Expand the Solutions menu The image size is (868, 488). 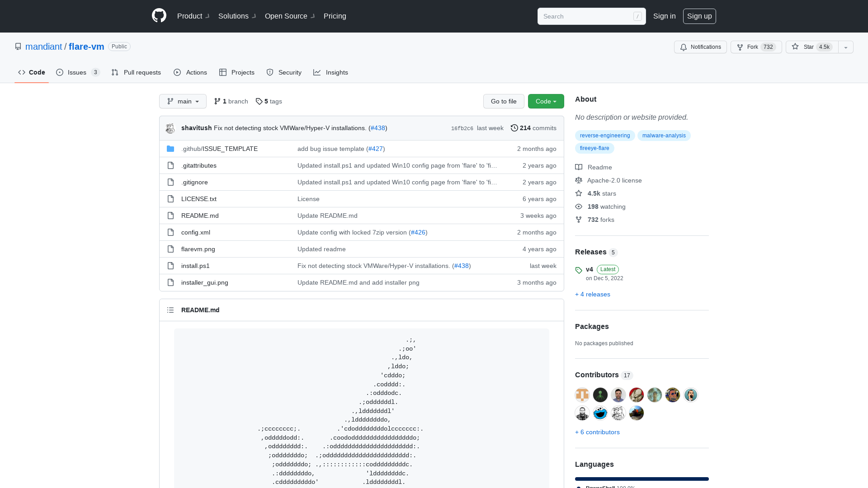(x=237, y=16)
